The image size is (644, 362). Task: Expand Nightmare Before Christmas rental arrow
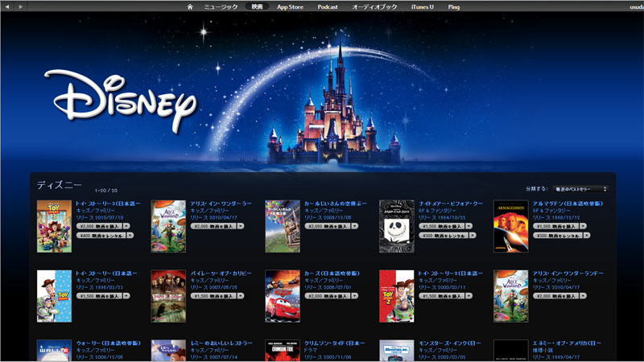pos(473,236)
